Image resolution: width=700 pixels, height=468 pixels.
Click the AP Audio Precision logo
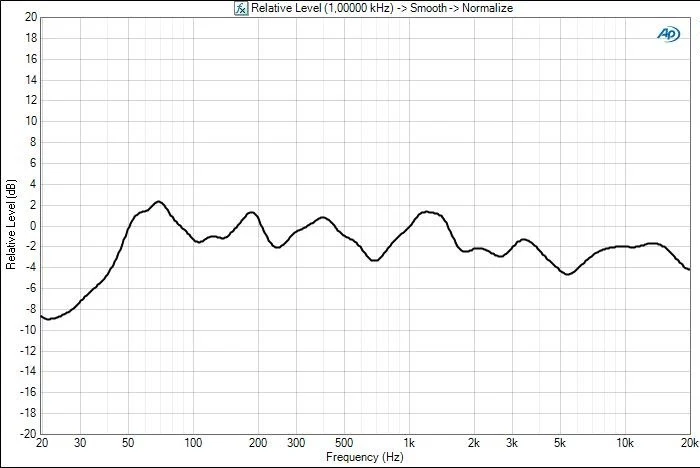point(668,34)
